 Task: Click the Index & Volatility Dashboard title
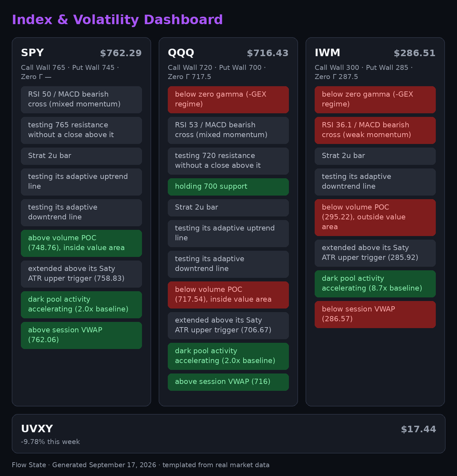[117, 20]
